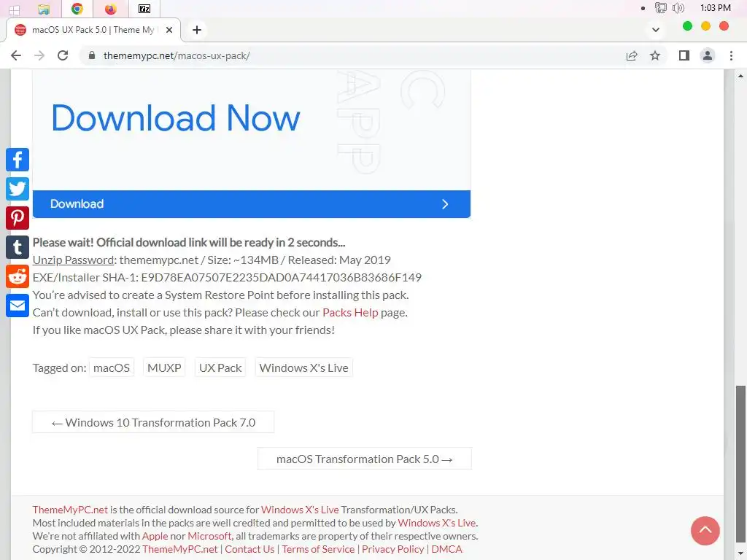Open Chrome three-dot menu
747x560 pixels.
(731, 55)
